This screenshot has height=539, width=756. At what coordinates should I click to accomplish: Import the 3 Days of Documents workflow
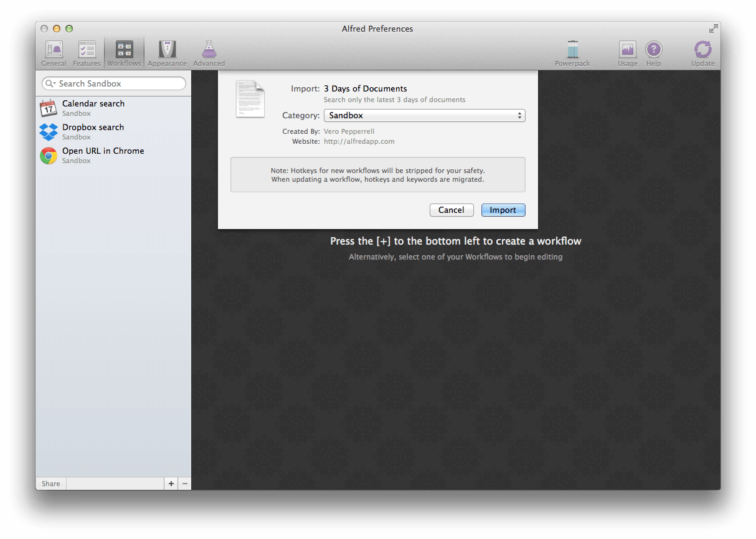[503, 210]
